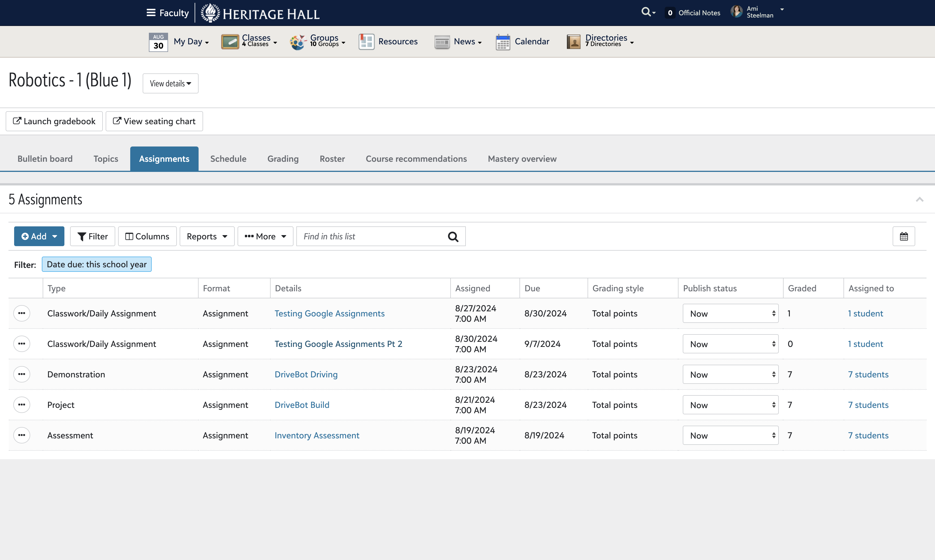This screenshot has width=935, height=560.
Task: Open the More dropdown
Action: click(x=266, y=236)
